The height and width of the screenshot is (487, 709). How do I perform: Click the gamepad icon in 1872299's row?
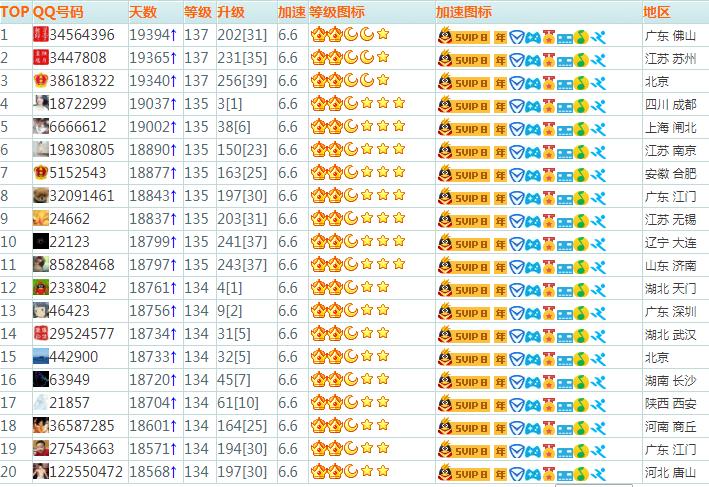pos(533,107)
